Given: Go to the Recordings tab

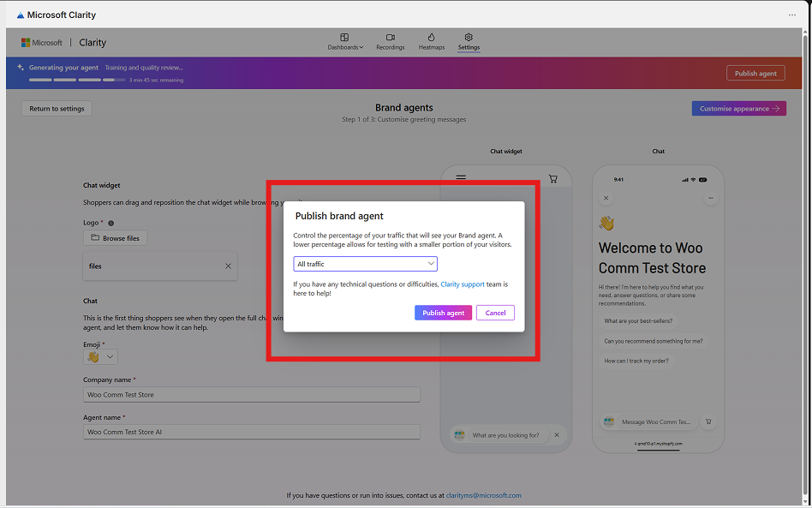Looking at the screenshot, I should (x=391, y=41).
